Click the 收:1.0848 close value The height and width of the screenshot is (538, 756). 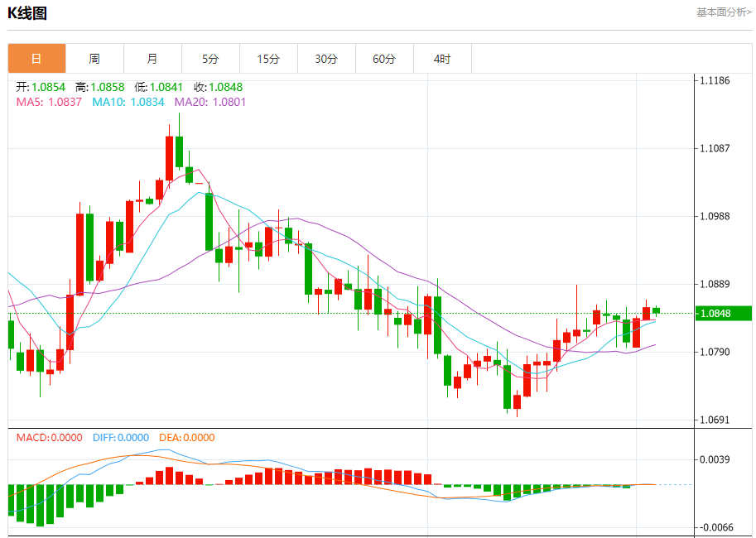click(218, 87)
